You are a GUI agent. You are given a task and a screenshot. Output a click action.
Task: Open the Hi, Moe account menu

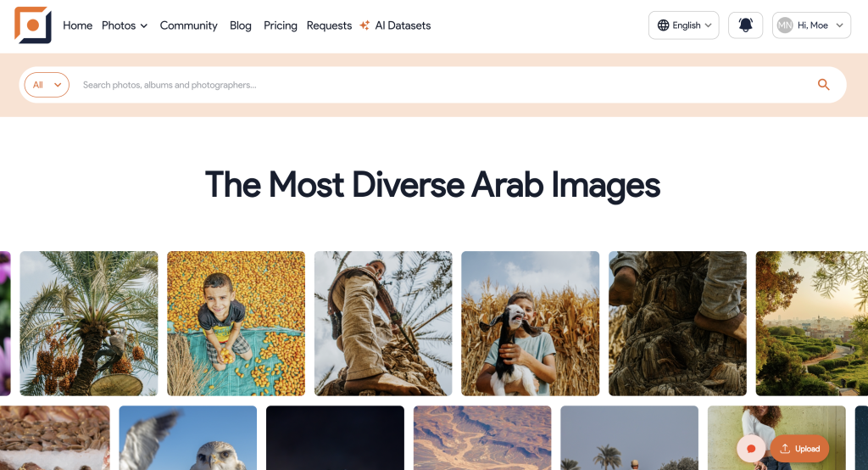point(811,25)
